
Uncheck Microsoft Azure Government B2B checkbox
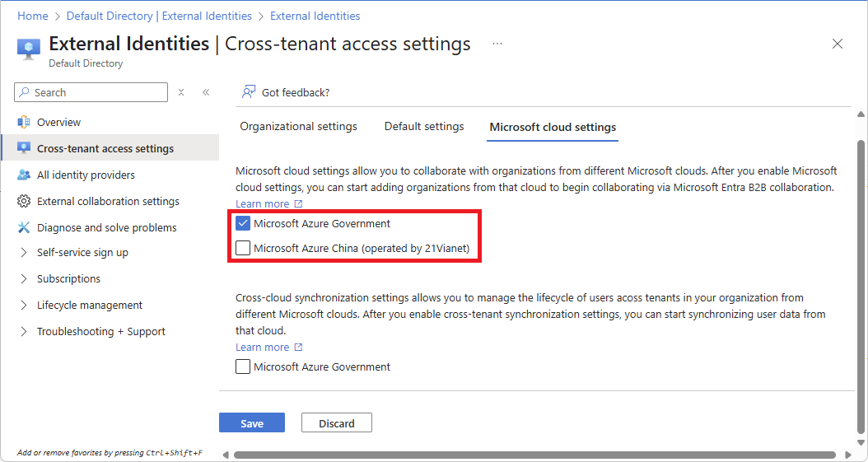(x=243, y=223)
